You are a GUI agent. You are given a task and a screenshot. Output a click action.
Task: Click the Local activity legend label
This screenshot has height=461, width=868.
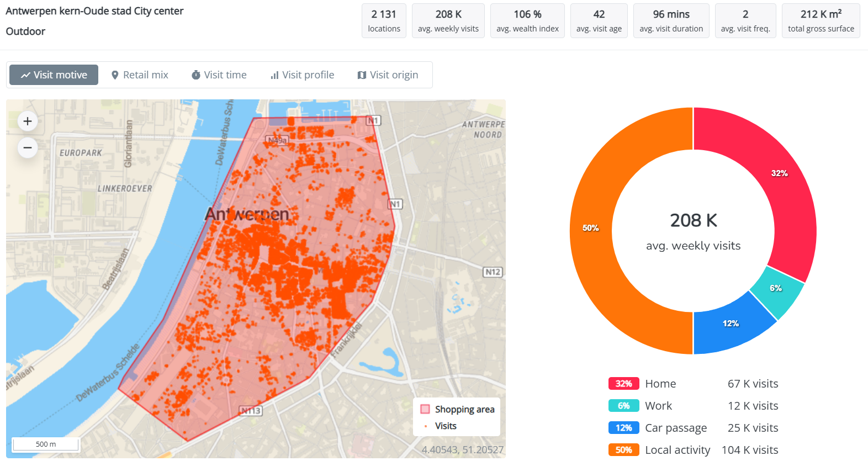coord(678,450)
